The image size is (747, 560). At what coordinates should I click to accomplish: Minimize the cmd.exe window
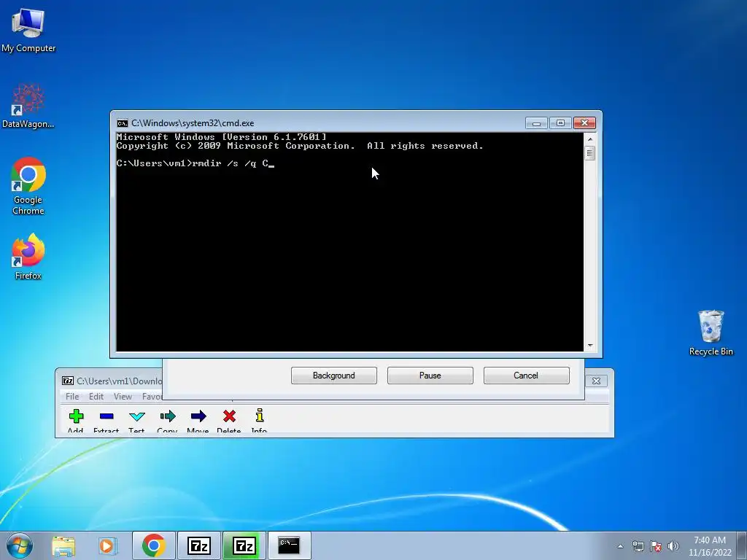536,123
